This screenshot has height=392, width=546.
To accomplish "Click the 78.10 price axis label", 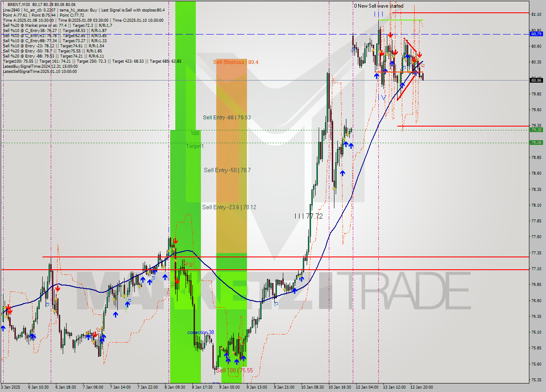I will click(536, 205).
